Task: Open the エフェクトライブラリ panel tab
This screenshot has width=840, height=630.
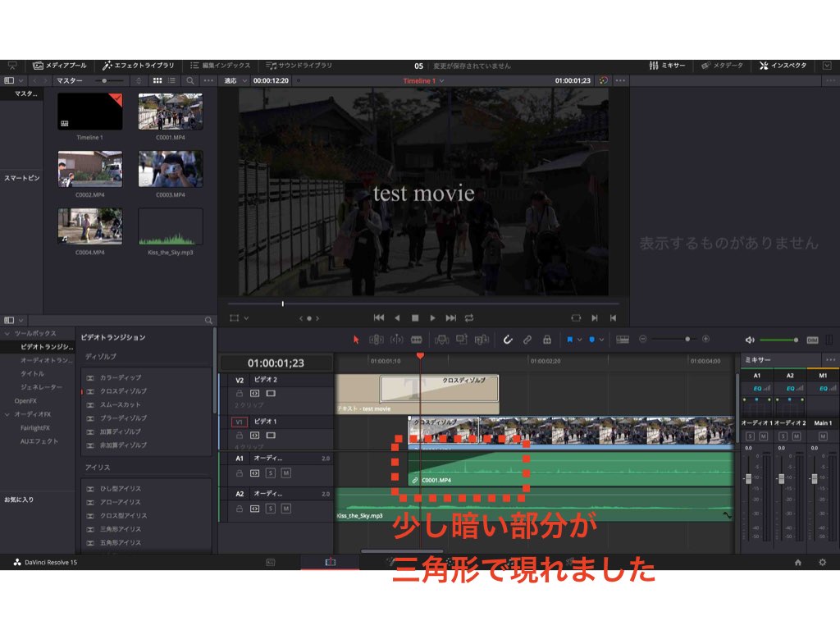Action: [138, 66]
